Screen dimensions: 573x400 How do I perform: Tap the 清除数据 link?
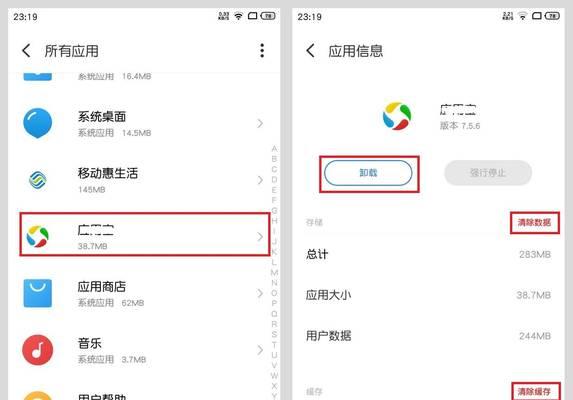[534, 222]
